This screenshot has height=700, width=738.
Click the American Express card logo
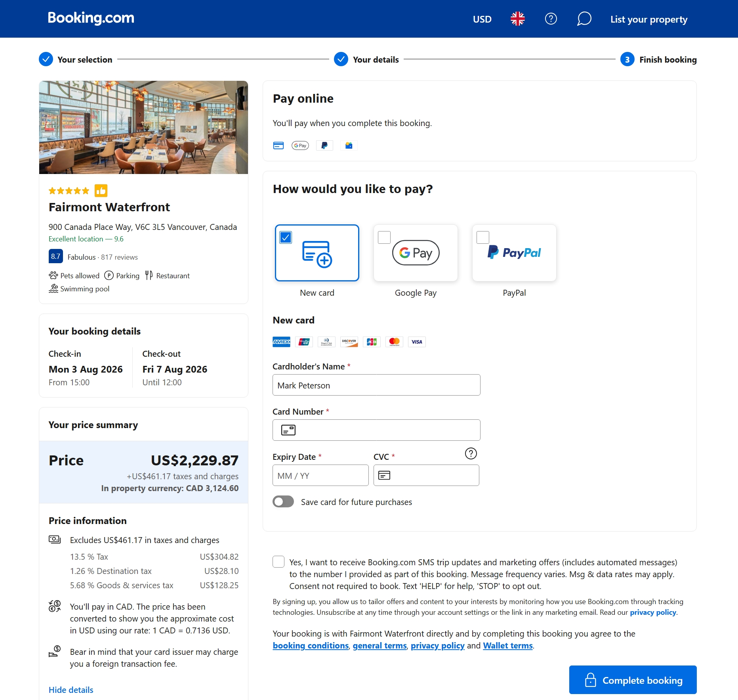281,342
